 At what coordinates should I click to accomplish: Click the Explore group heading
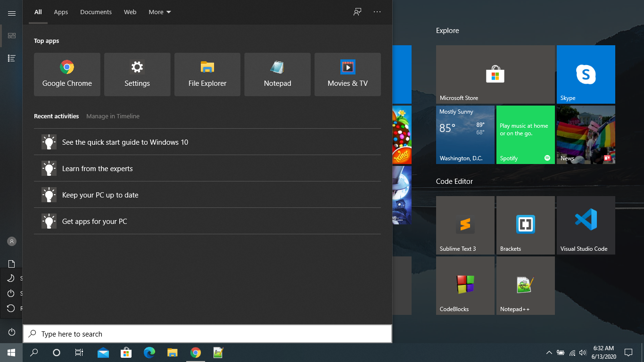447,31
